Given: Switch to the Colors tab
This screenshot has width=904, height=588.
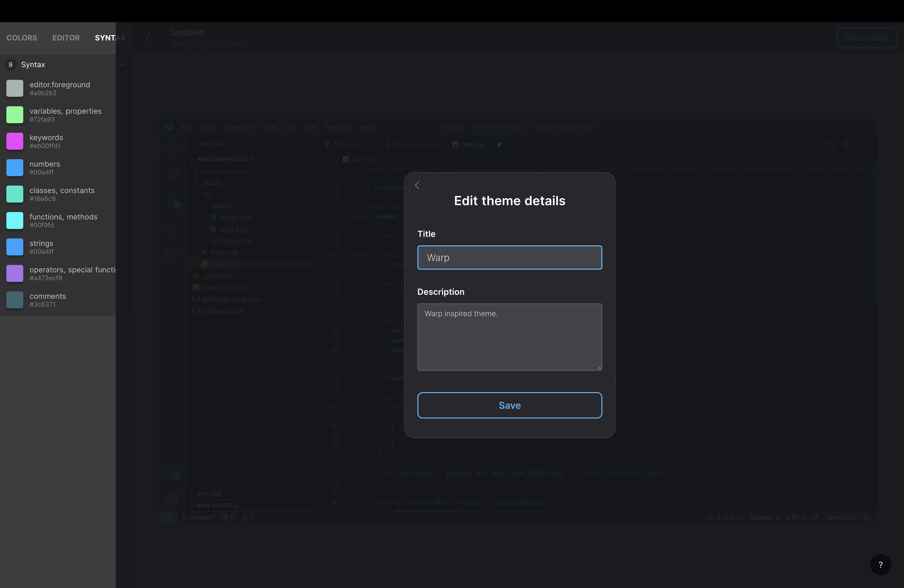Looking at the screenshot, I should pos(22,38).
